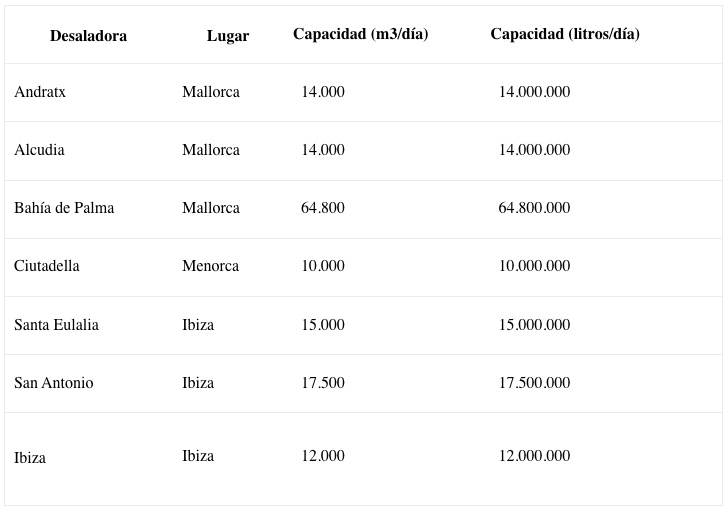
Task: Click Ibiza in the Desaladora column
Action: click(30, 458)
